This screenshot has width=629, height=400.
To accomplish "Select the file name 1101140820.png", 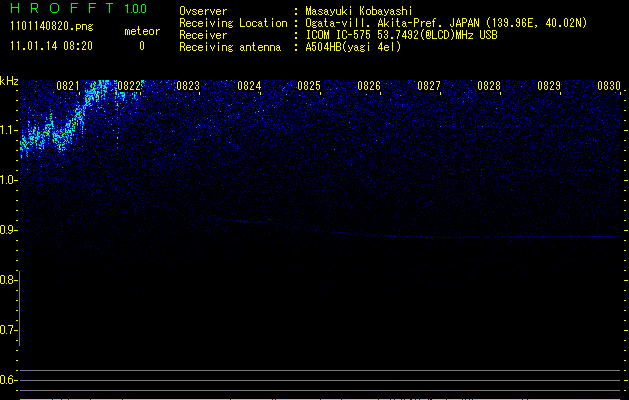I will 52,26.
